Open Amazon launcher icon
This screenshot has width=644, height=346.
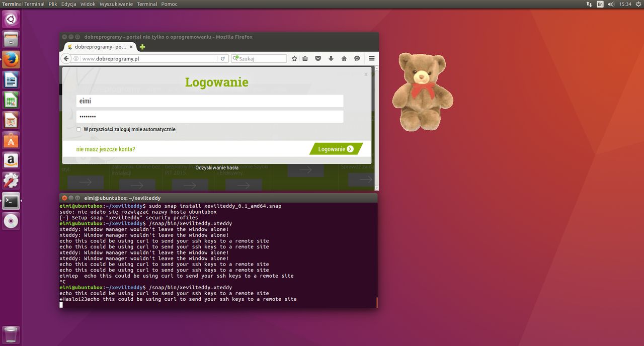point(11,160)
